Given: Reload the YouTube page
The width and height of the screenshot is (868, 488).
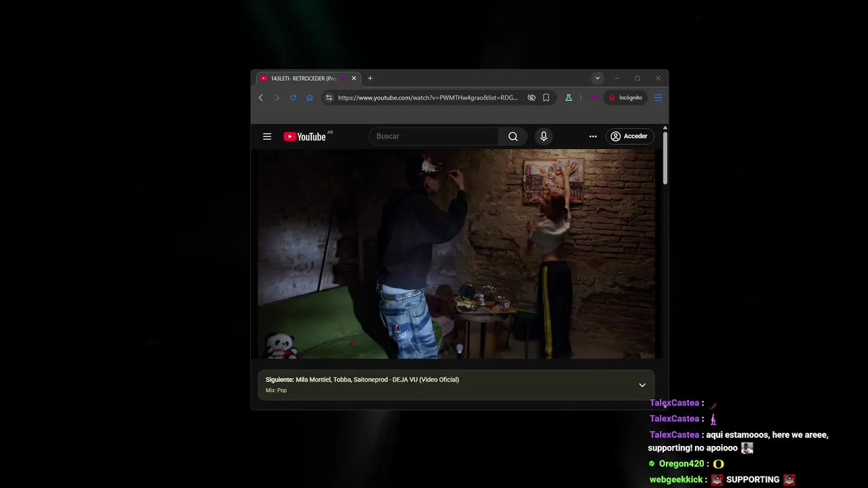Looking at the screenshot, I should 293,98.
